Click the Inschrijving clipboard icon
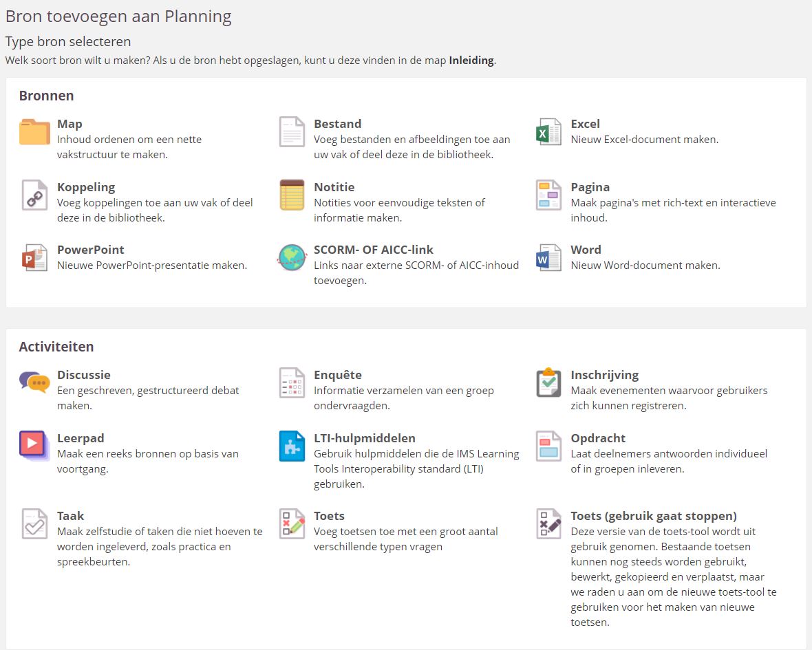Image resolution: width=812 pixels, height=650 pixels. coord(548,383)
